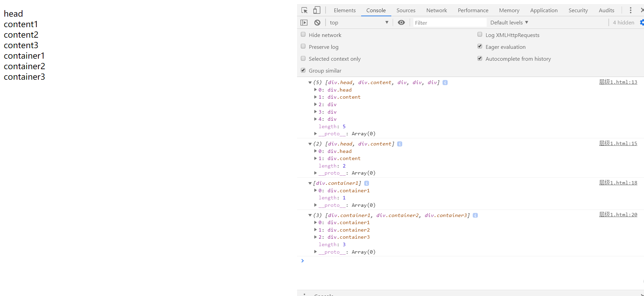The width and height of the screenshot is (644, 296).
Task: Collapse the [div.container1] array
Action: point(310,183)
